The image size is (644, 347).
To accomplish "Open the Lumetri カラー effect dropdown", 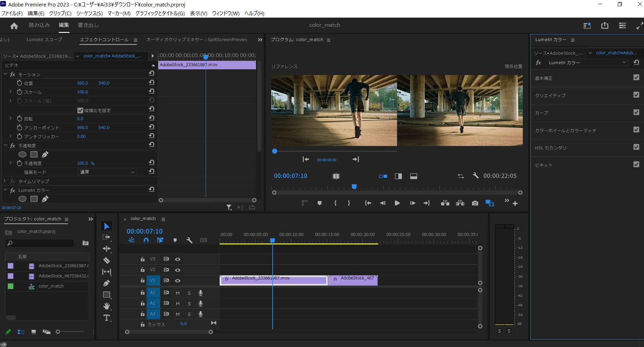I will pyautogui.click(x=586, y=62).
